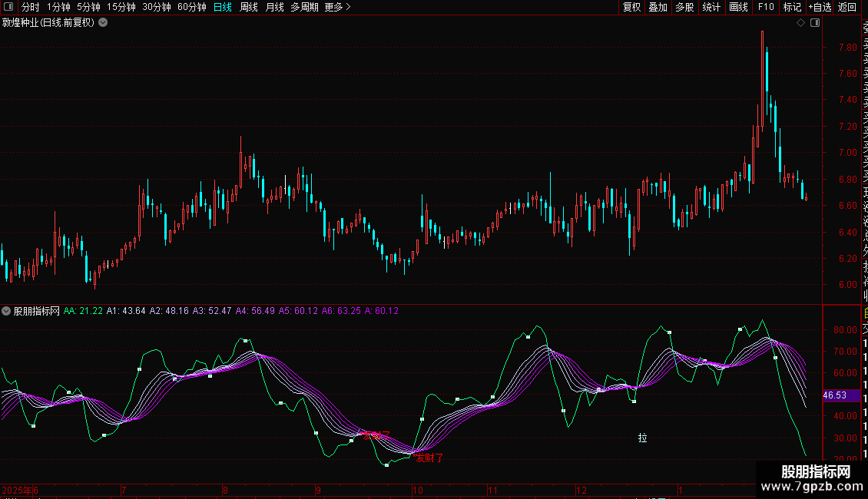Toggle the right side panel icon

tap(815, 23)
